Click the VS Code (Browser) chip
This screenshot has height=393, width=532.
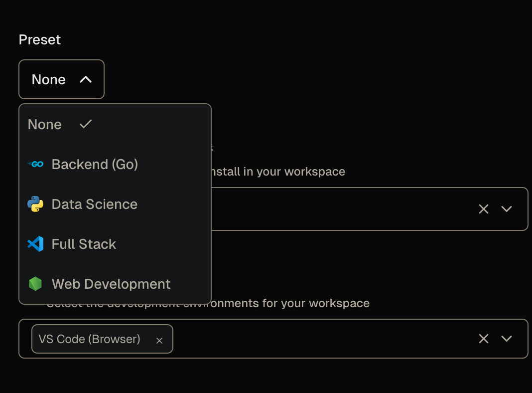[102, 339]
